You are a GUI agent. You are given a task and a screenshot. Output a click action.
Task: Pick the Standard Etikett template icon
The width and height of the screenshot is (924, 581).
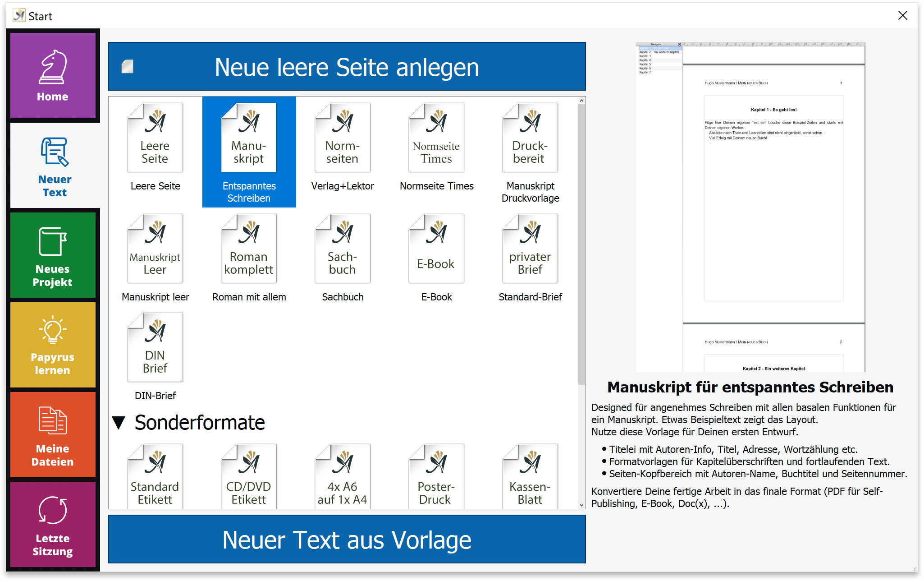click(x=155, y=476)
